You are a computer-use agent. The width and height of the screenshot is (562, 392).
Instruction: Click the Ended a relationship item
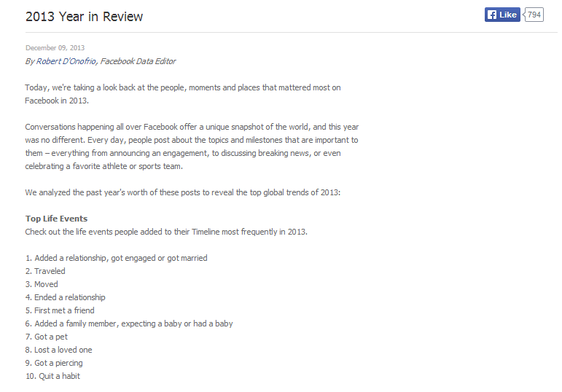click(65, 297)
